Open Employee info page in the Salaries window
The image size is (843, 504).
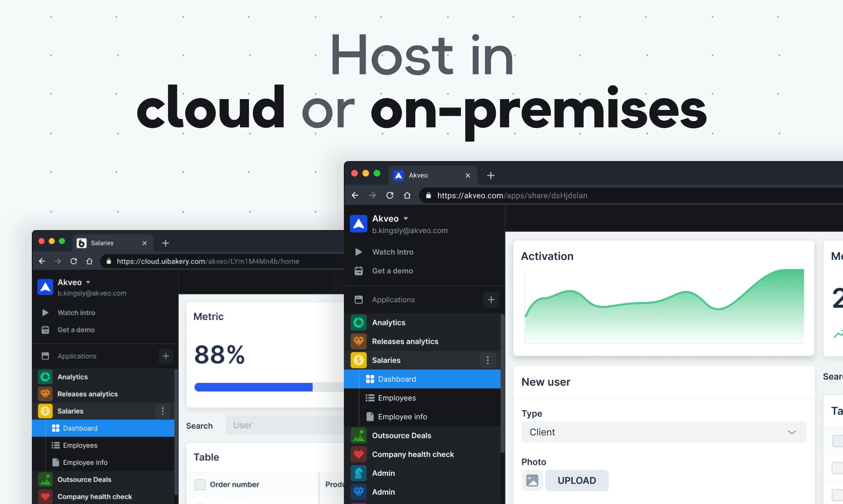[x=103, y=462]
